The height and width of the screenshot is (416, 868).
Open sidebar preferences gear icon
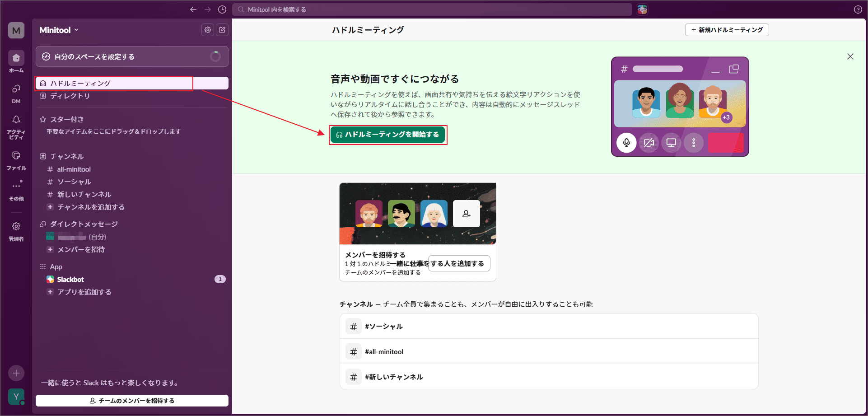tap(208, 30)
